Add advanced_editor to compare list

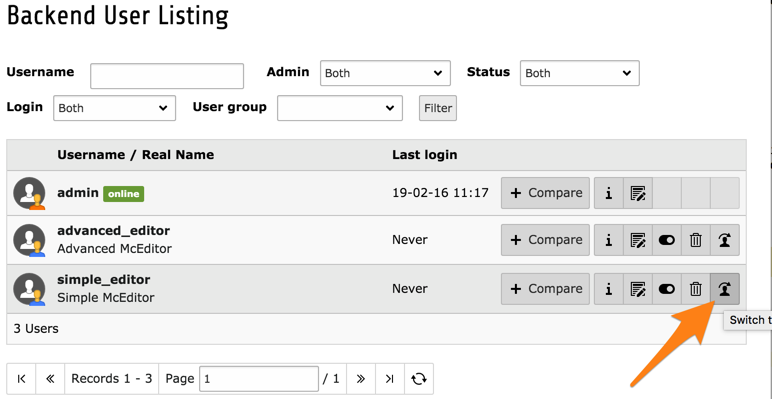(x=545, y=240)
